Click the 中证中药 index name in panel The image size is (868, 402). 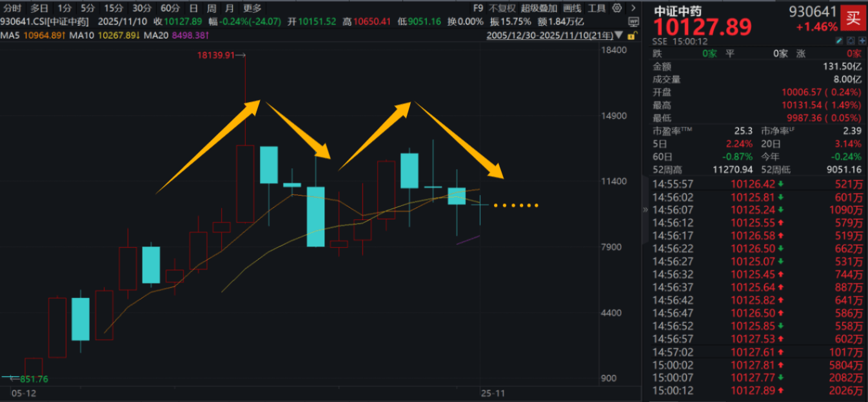678,12
